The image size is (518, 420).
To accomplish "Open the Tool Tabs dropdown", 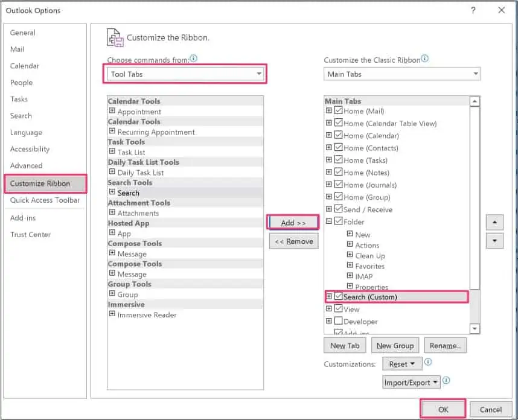I will 185,74.
